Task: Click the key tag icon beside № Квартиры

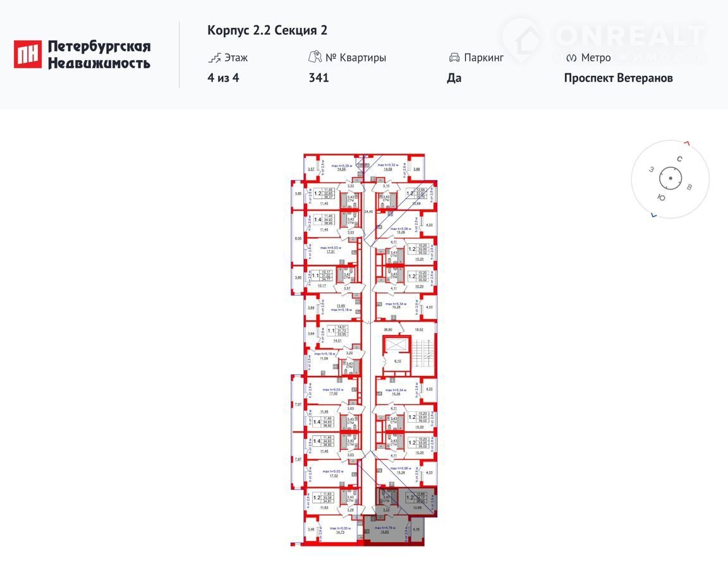Action: (x=315, y=57)
